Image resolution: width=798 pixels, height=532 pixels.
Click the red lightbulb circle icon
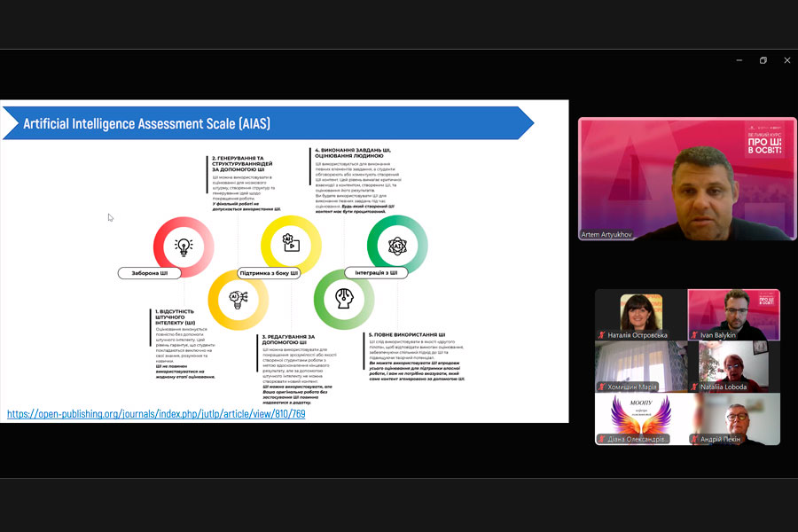point(184,246)
